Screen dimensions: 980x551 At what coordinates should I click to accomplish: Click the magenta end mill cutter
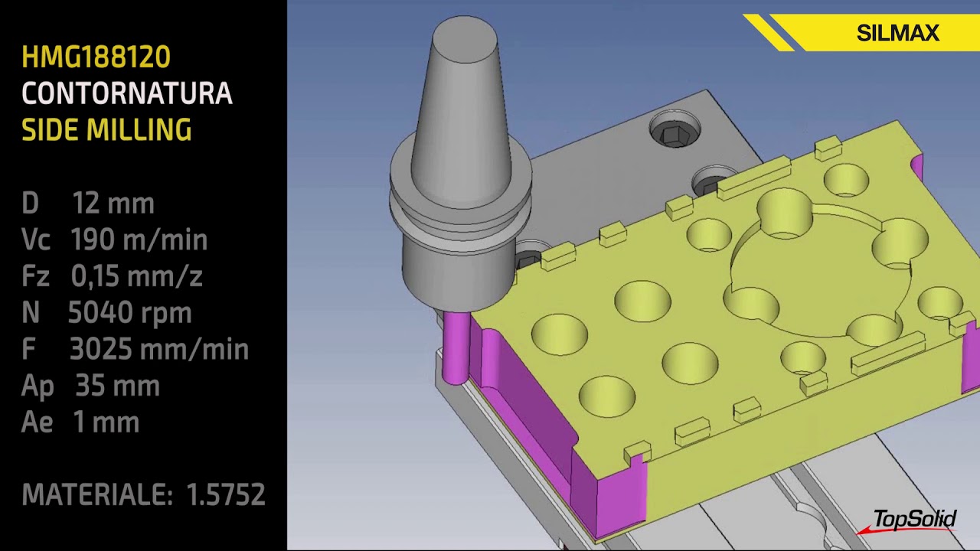click(456, 346)
